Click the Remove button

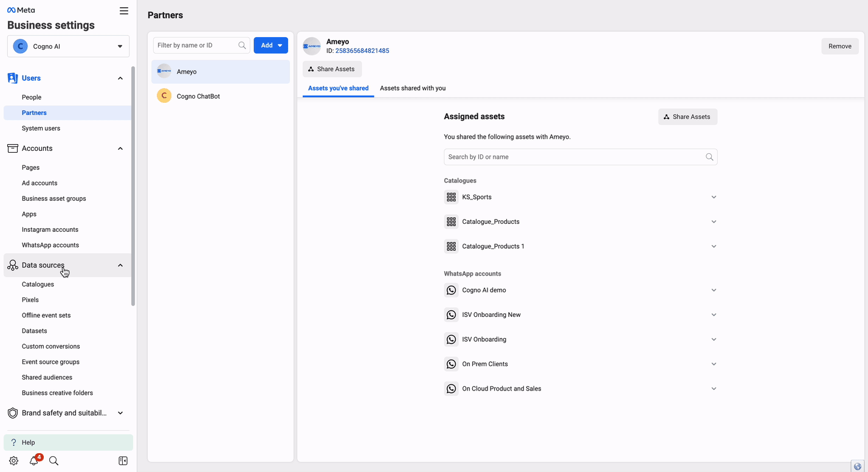coord(840,46)
